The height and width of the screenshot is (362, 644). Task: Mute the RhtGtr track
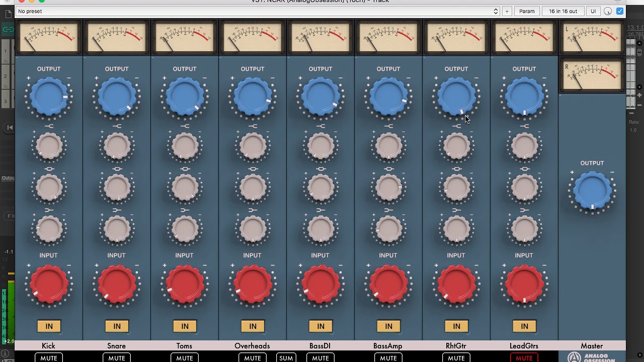tap(456, 358)
